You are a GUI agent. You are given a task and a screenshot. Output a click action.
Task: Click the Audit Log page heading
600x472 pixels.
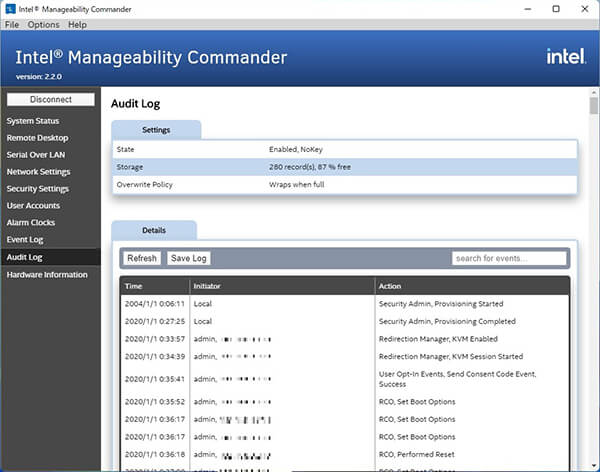pos(135,104)
